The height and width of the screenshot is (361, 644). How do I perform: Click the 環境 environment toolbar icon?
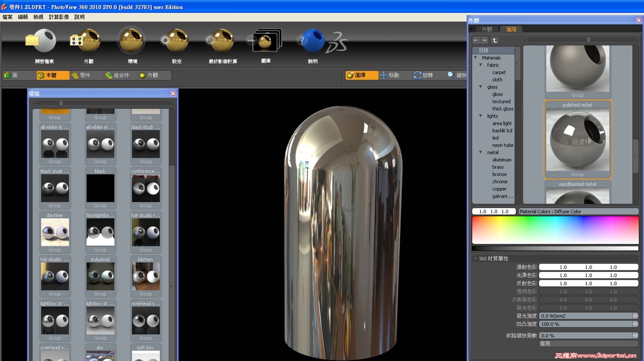[131, 41]
